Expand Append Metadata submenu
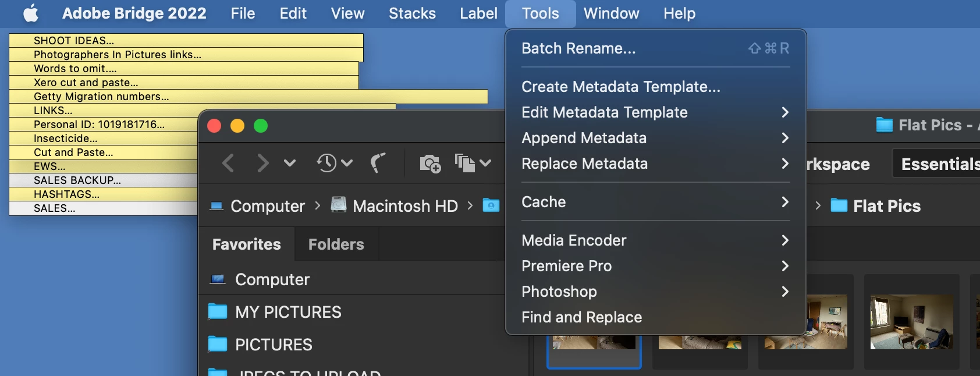The image size is (980, 376). pyautogui.click(x=656, y=138)
